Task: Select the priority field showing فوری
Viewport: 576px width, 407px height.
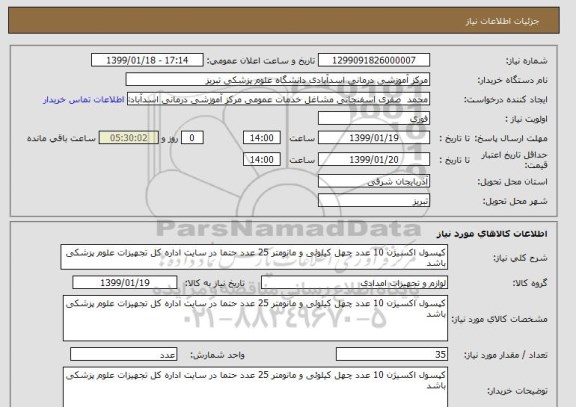Action: coord(374,119)
